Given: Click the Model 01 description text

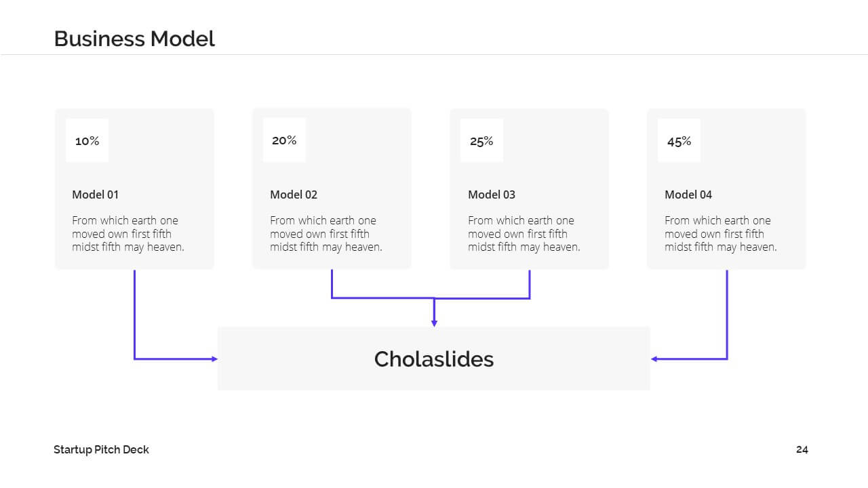Looking at the screenshot, I should [128, 234].
